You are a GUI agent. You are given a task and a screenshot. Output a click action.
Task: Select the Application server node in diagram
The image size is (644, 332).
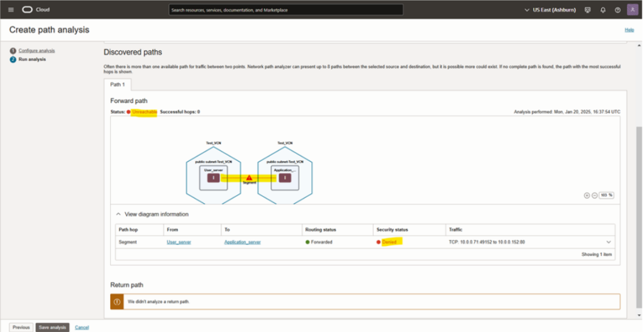tap(285, 177)
